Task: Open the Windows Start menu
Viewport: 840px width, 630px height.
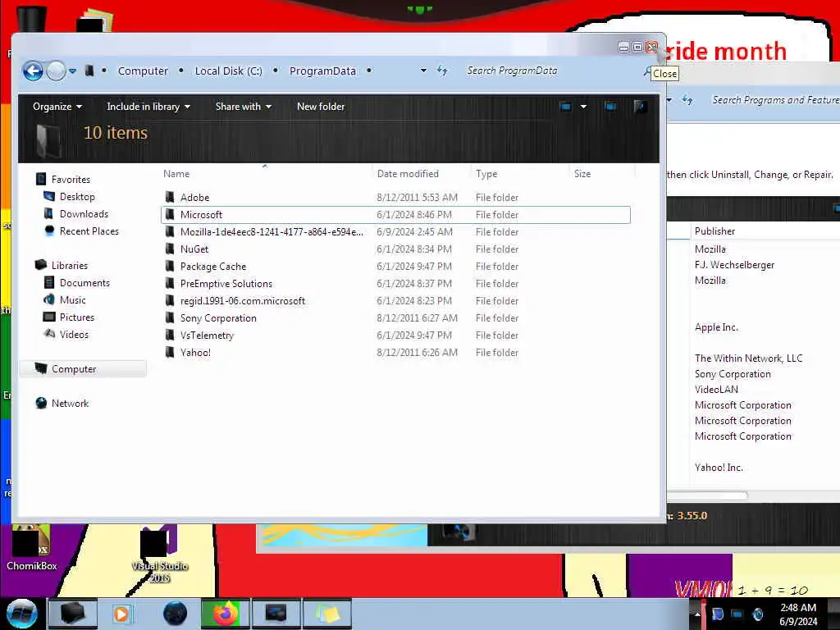Action: (x=21, y=614)
